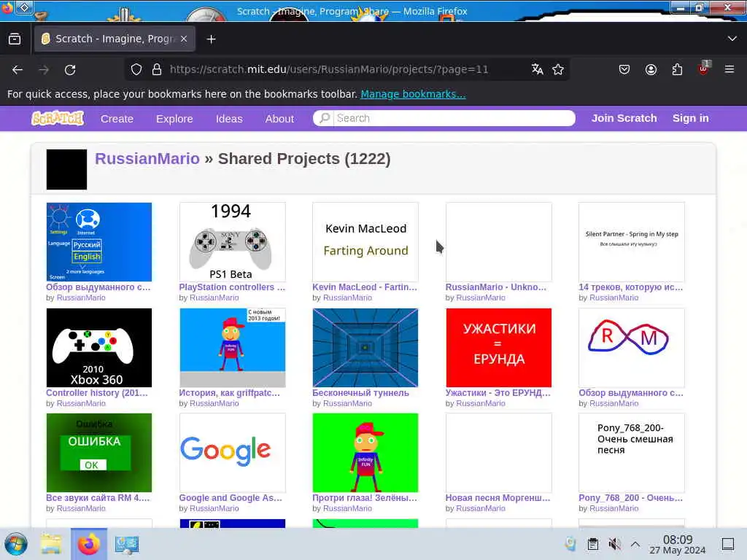Click the 14 треков title link
Viewport: 747px width, 560px height.
coord(631,287)
